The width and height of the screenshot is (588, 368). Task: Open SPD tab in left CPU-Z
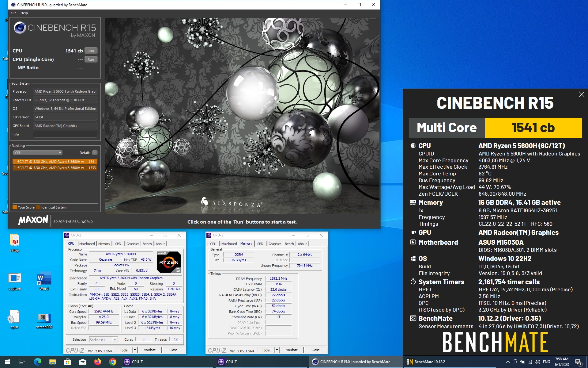118,244
